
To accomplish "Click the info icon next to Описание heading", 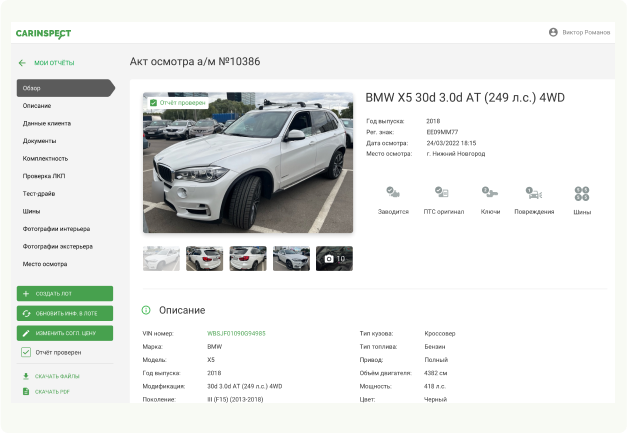I will [x=146, y=310].
